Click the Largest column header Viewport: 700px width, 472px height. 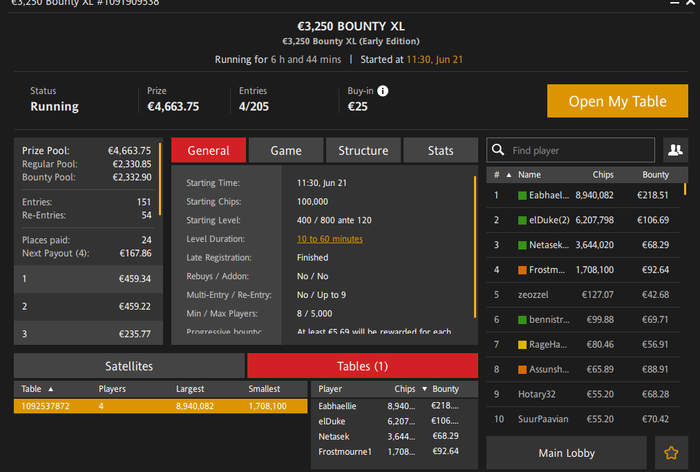click(x=190, y=389)
